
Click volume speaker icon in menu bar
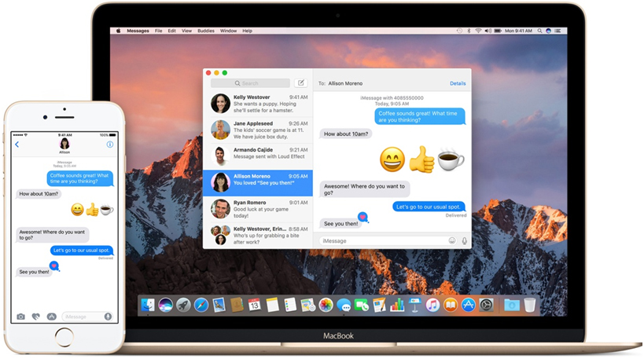coord(488,31)
